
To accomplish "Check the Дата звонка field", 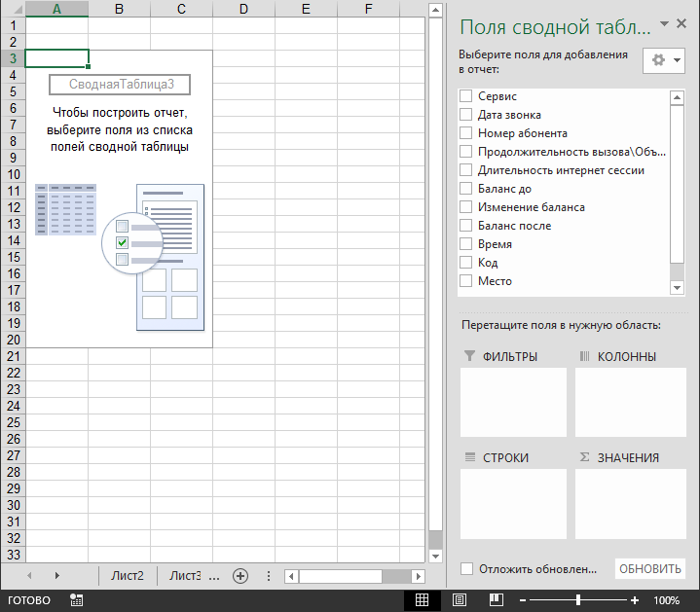I will click(x=465, y=115).
